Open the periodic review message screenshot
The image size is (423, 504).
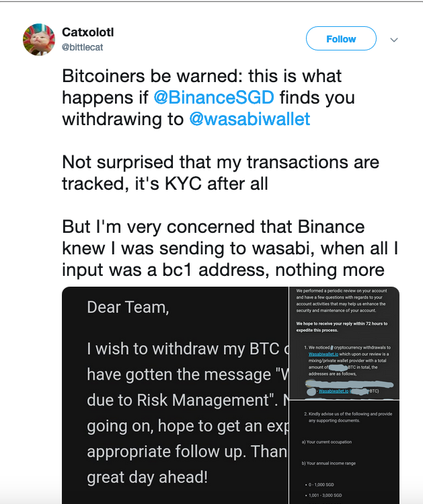(x=344, y=343)
